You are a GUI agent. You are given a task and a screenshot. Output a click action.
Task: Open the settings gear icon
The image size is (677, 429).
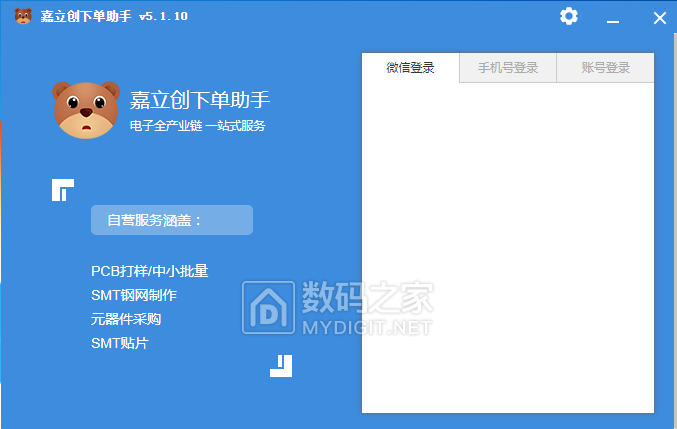569,16
